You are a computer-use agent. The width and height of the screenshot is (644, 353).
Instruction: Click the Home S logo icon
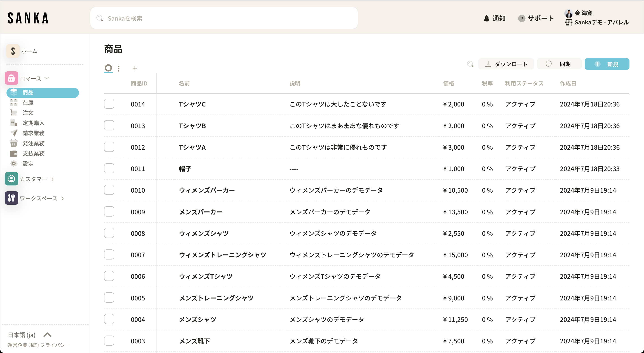click(x=13, y=51)
